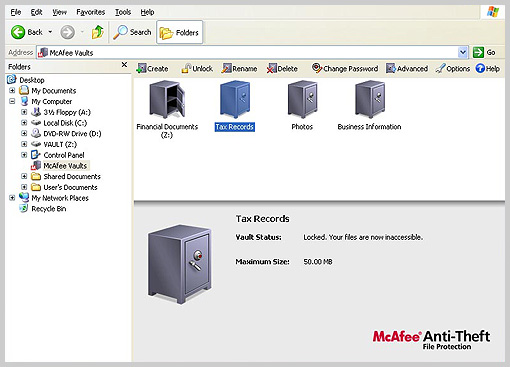Collapse My Computer in folder tree
510x367 pixels.
click(x=12, y=101)
